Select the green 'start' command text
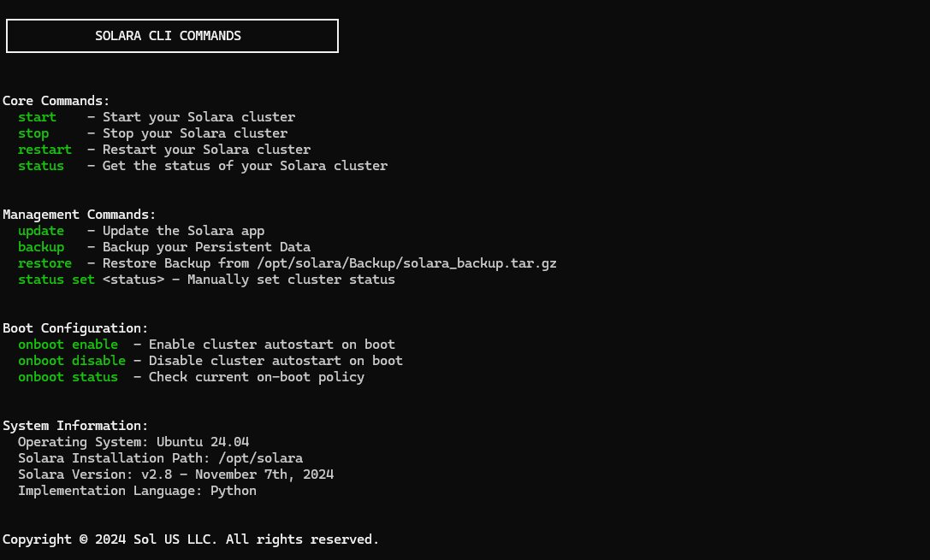 [x=37, y=117]
